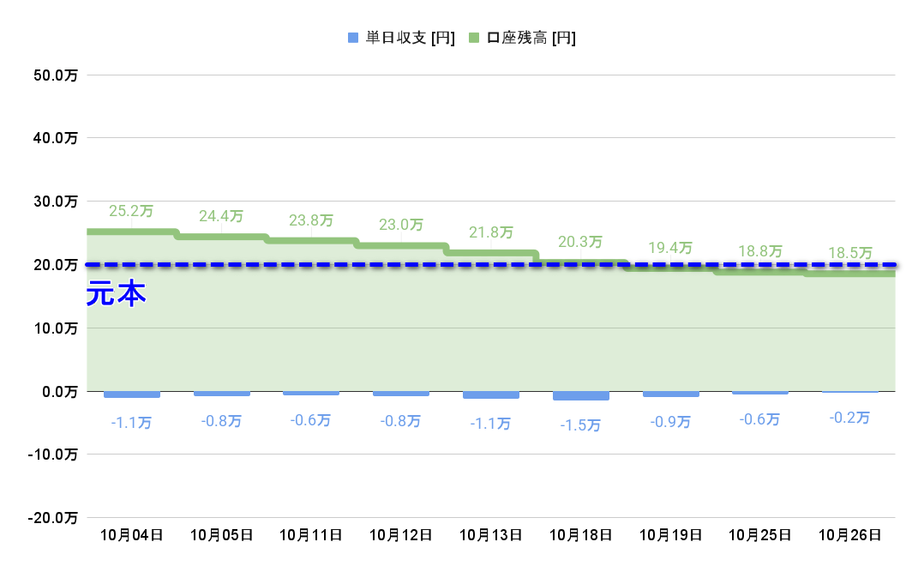
Task: Click the 50.0万 y-axis label
Action: pos(57,75)
